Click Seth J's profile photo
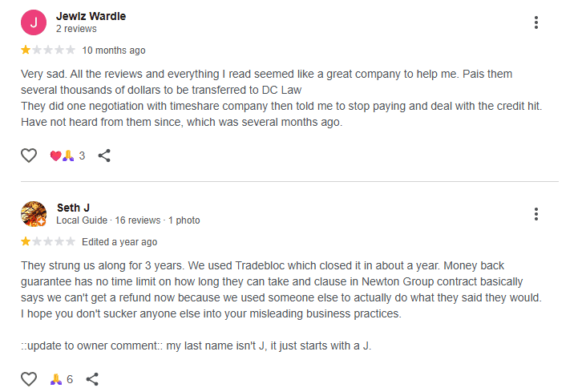The width and height of the screenshot is (582, 392). (x=34, y=214)
